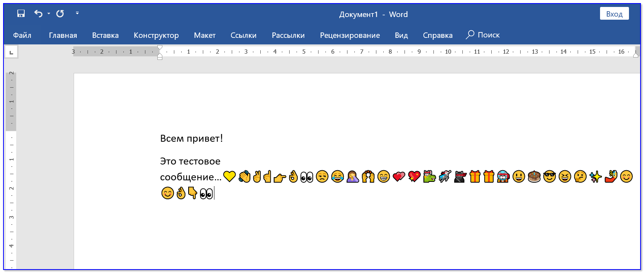Switch to the Вставка tab
644x273 pixels.
(105, 35)
